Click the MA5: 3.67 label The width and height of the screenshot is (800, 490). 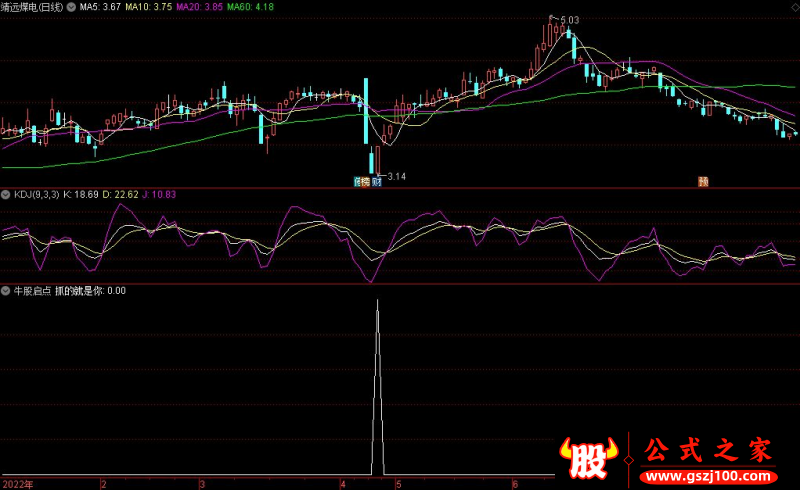[100, 7]
